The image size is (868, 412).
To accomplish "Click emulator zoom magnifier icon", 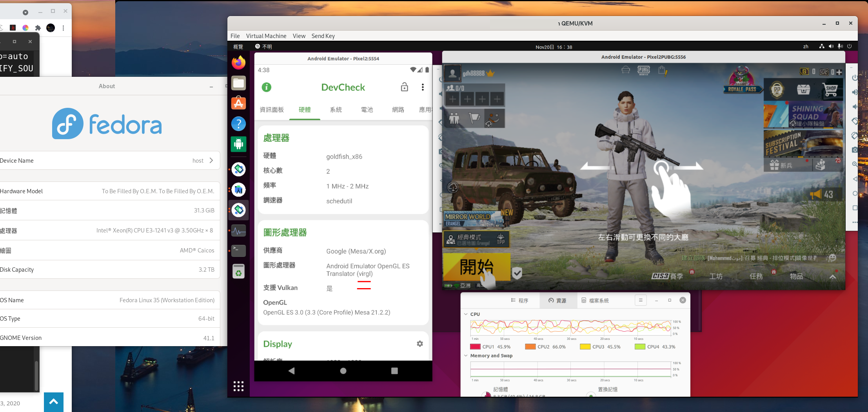I will [855, 164].
